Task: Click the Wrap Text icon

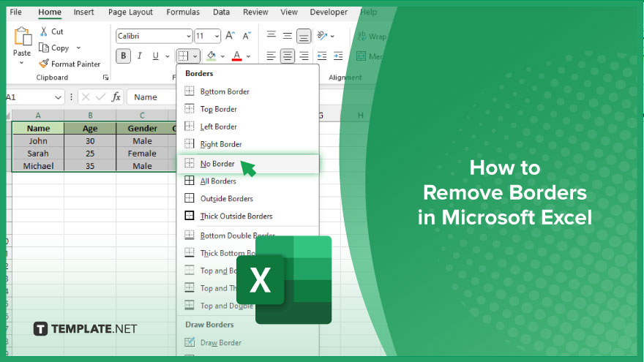Action: coord(362,36)
